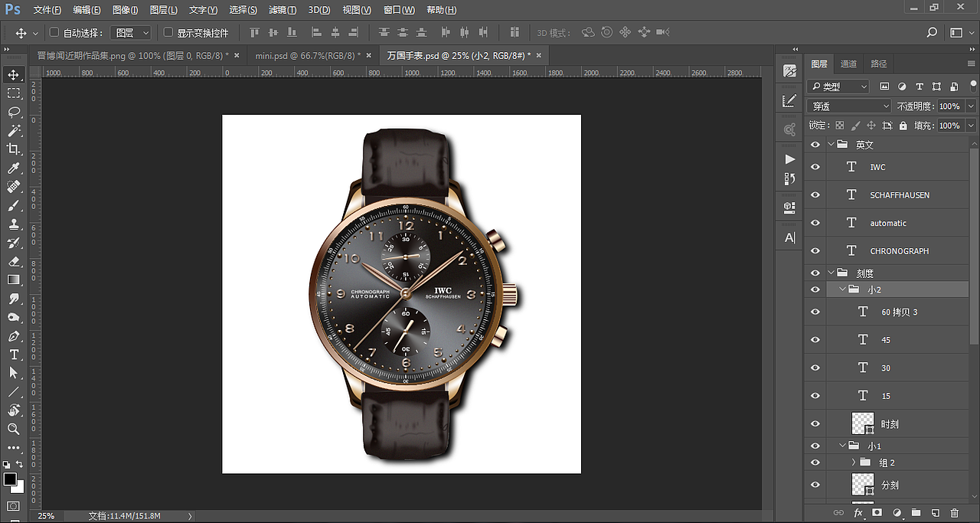This screenshot has height=523, width=980.
Task: Create a new group folder icon
Action: pos(916,512)
